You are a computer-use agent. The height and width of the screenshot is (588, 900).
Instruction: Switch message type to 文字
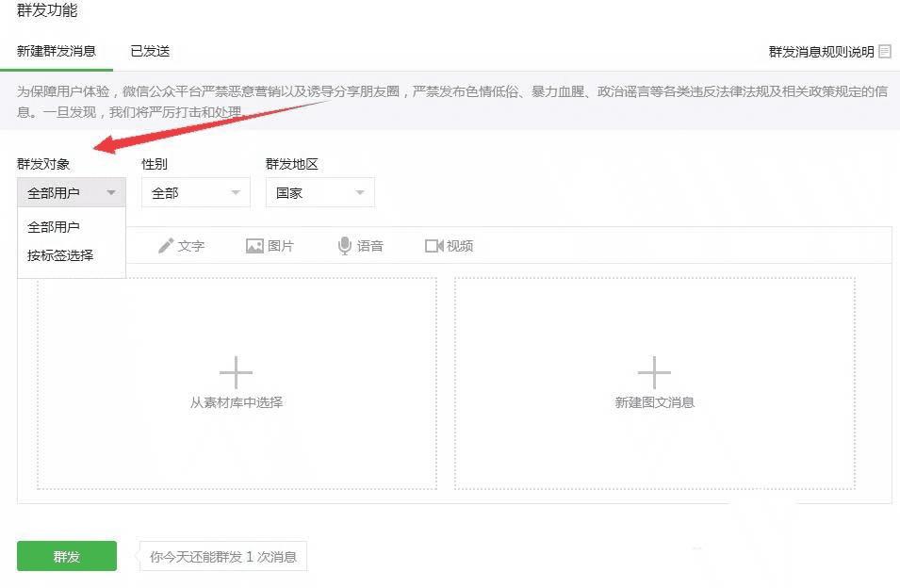pos(181,246)
